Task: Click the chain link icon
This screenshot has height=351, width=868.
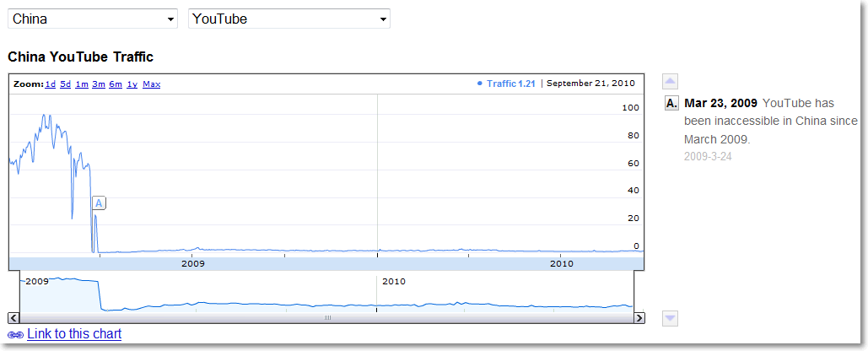Action: (x=15, y=335)
